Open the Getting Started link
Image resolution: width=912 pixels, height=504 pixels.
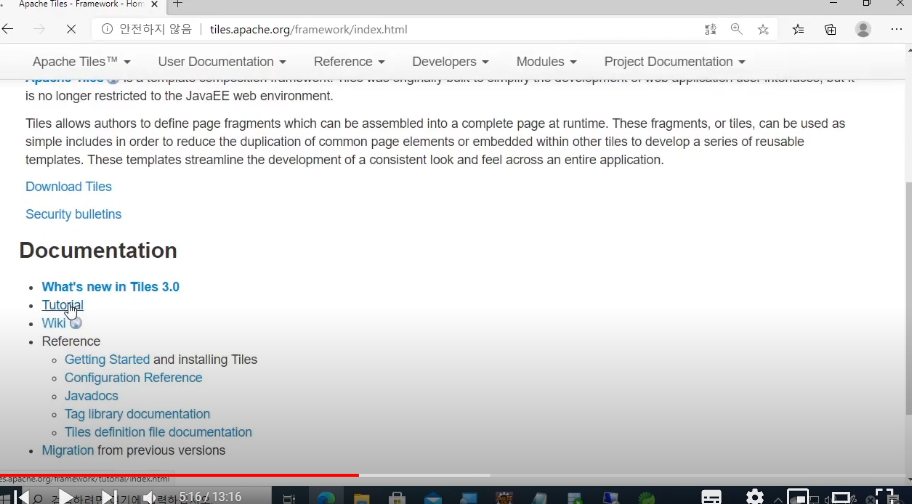pos(107,359)
